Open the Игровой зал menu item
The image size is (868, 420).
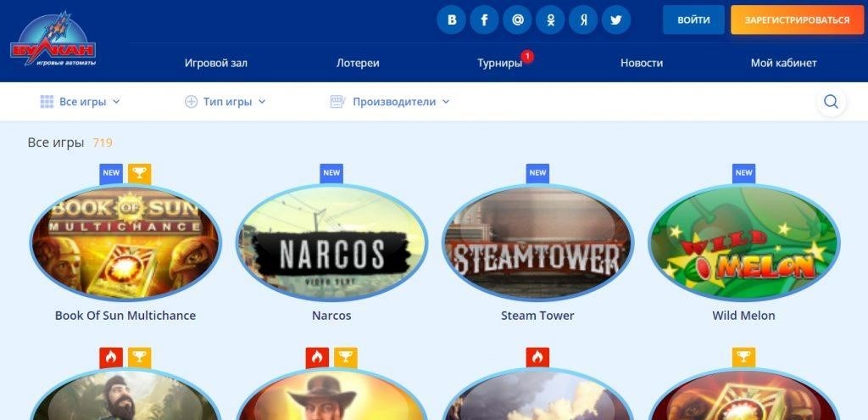pyautogui.click(x=216, y=63)
